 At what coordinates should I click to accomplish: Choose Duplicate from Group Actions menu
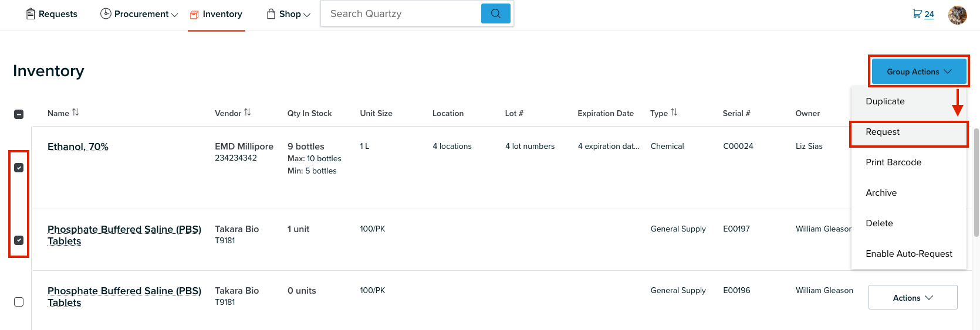[908, 101]
